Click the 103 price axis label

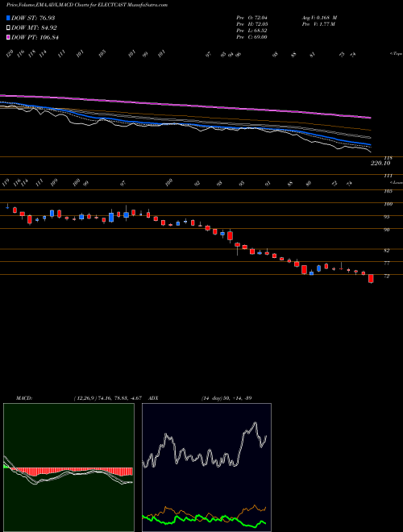[388, 191]
